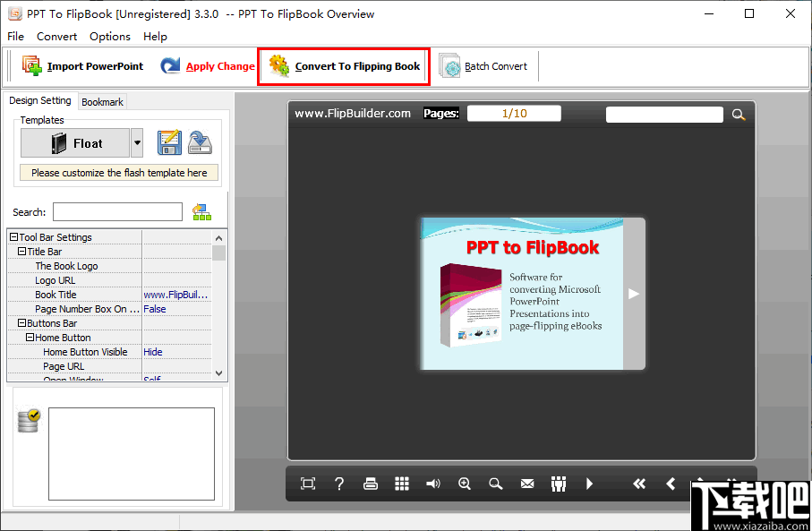Screen dimensions: 812x531
Task: Open the Float templates dropdown
Action: click(x=139, y=142)
